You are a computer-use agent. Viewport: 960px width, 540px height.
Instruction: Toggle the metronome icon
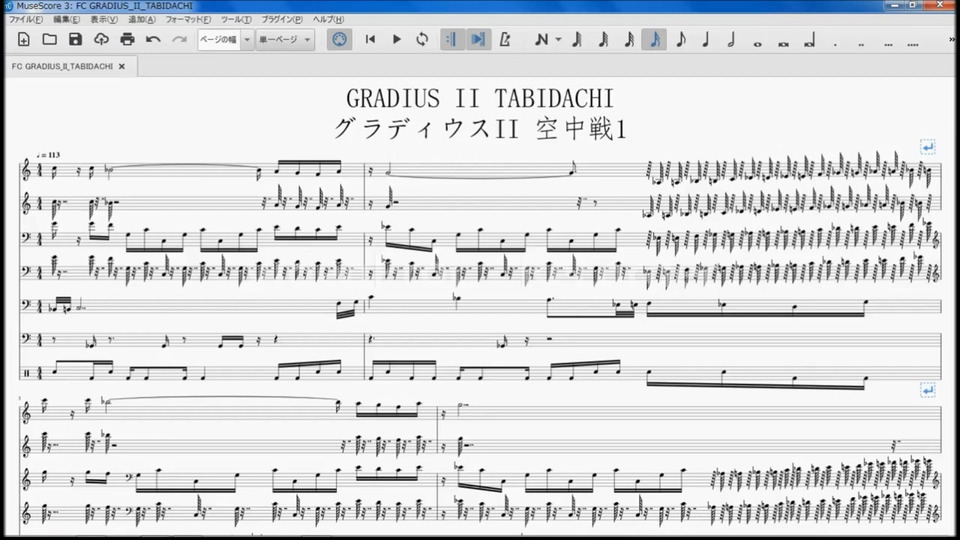point(504,40)
